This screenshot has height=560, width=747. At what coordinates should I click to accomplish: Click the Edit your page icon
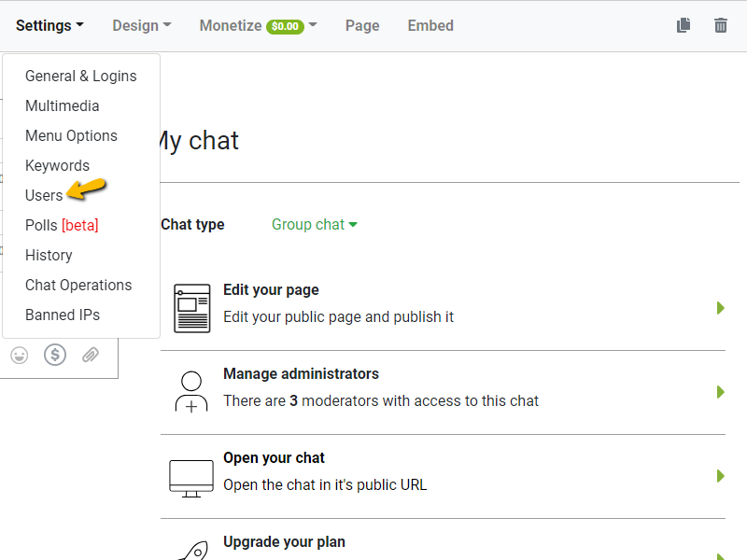(191, 308)
